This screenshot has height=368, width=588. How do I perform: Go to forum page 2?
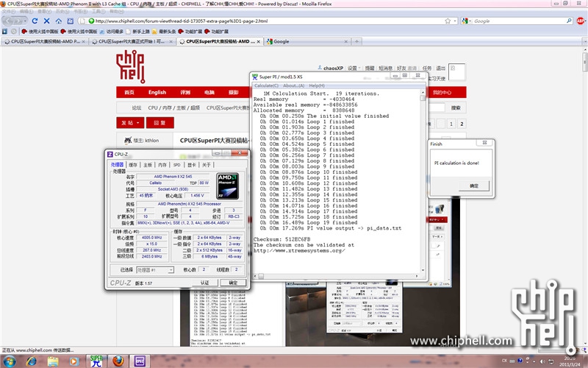point(462,124)
